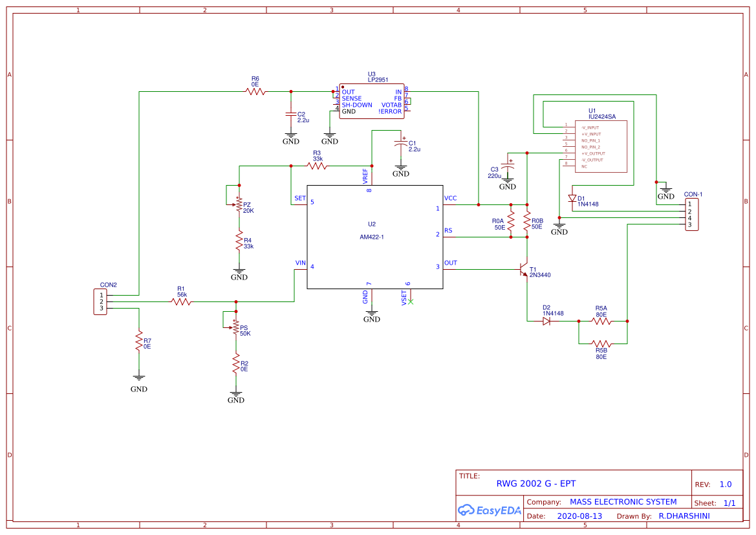The width and height of the screenshot is (756, 535).
Task: Click the CON-1 connector symbol
Action: click(x=691, y=215)
